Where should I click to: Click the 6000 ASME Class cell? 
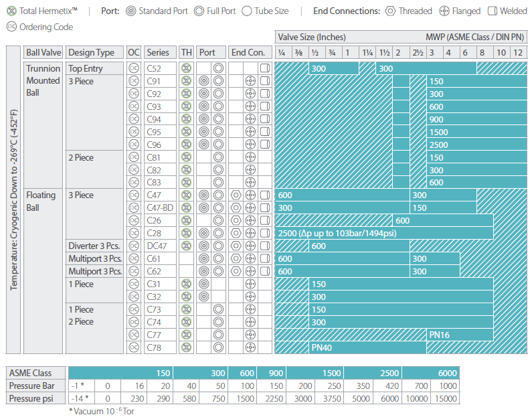click(447, 373)
